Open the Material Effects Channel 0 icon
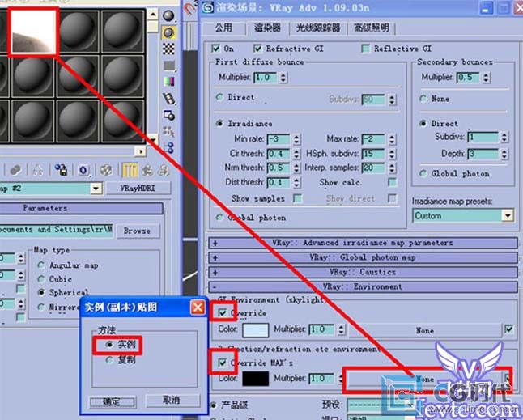Image resolution: width=523 pixels, height=420 pixels. pos(83,170)
